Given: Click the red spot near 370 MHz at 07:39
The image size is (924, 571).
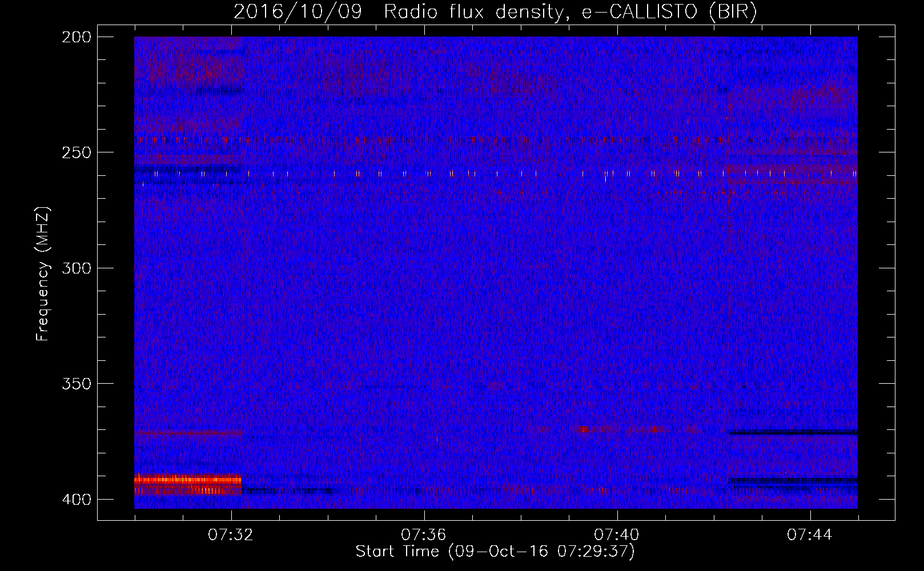Looking at the screenshot, I should tap(583, 429).
